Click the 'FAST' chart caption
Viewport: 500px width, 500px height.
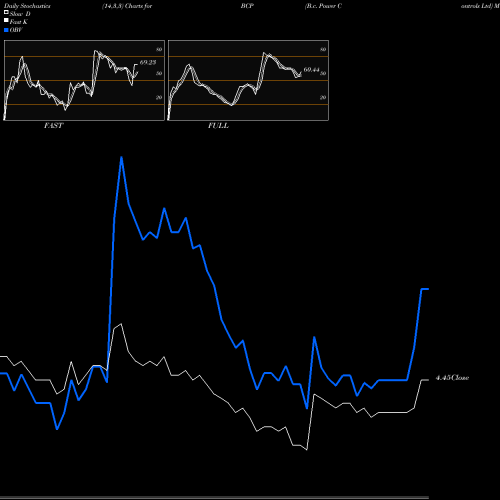click(53, 126)
